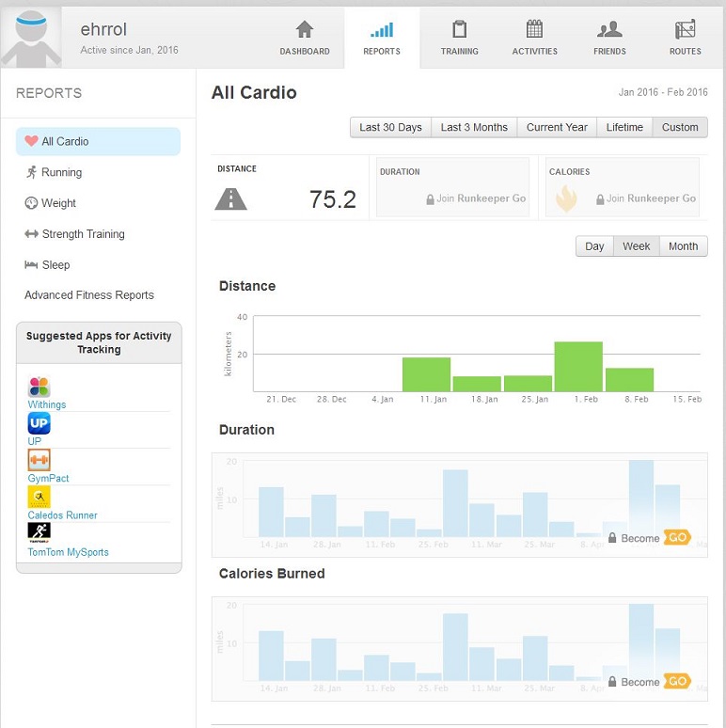
Task: Open the Dashboard home icon
Action: point(305,29)
